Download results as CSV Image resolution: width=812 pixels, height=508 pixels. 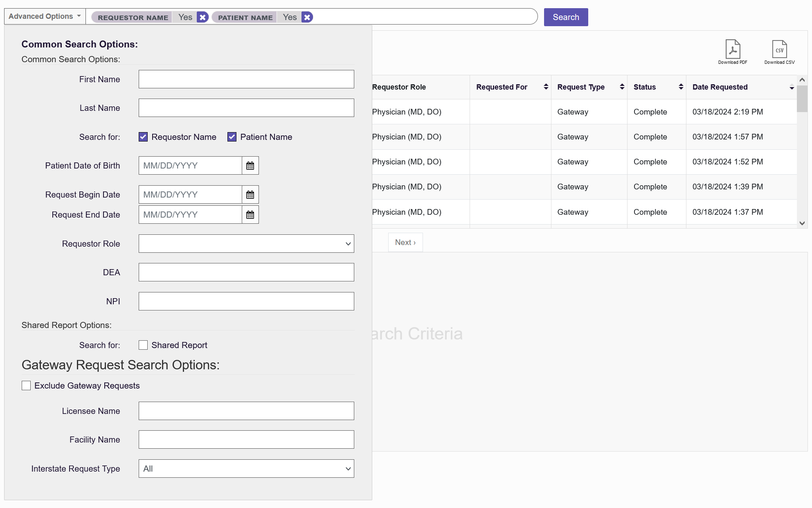[779, 52]
